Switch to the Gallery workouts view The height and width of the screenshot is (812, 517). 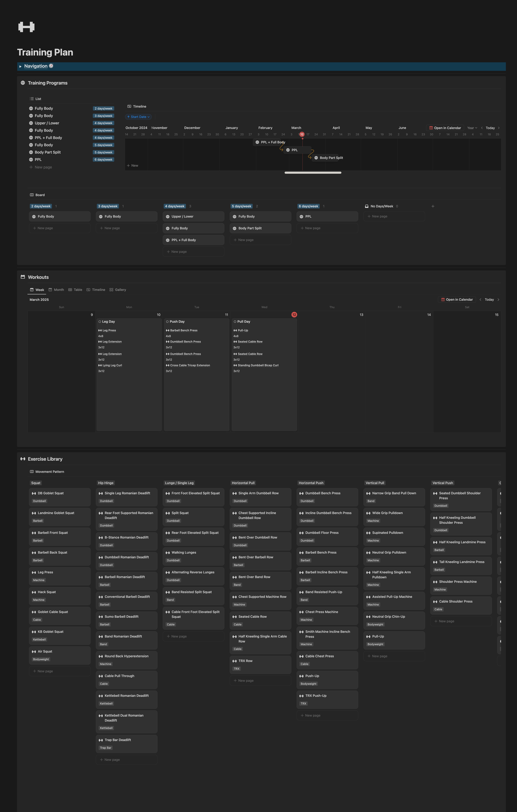click(118, 290)
